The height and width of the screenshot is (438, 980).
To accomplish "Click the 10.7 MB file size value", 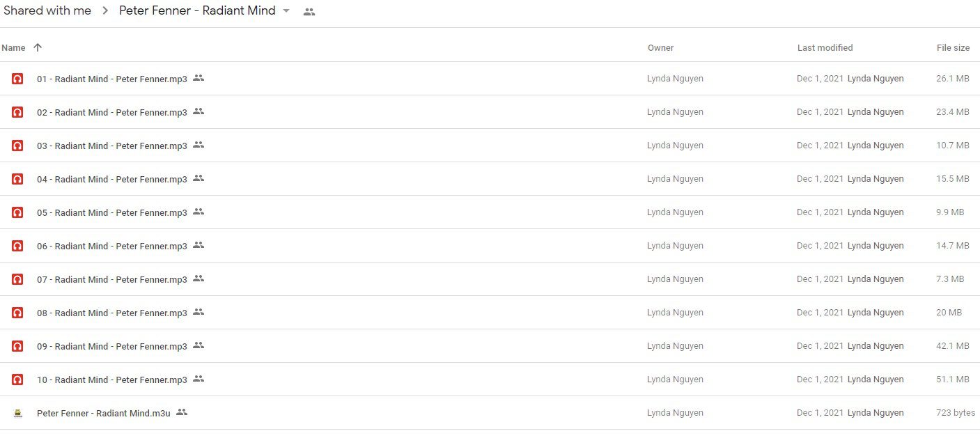I will coord(953,146).
